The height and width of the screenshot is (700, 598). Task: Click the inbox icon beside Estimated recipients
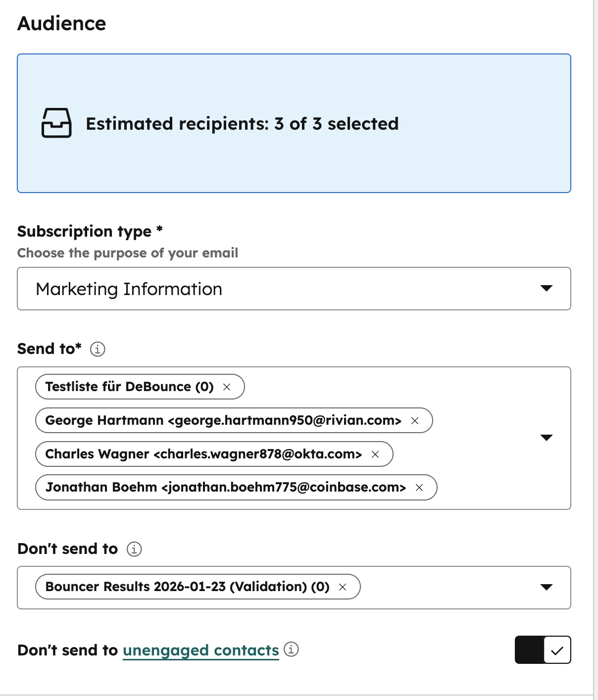[56, 123]
